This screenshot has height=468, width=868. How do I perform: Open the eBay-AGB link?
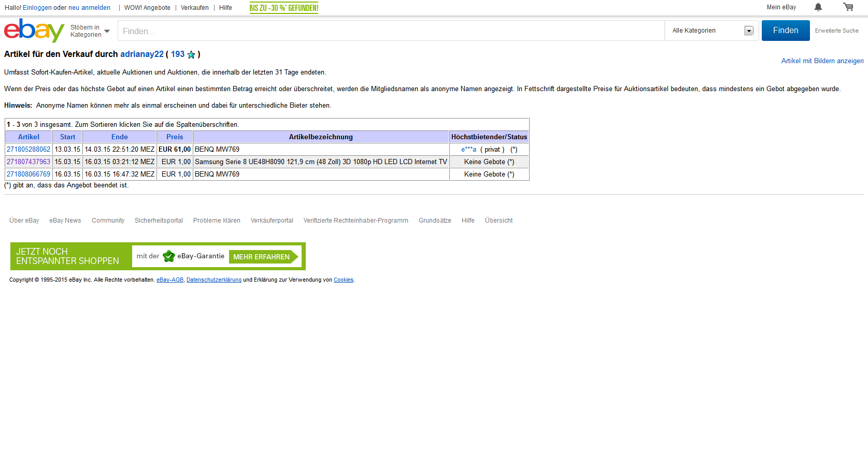coord(170,280)
